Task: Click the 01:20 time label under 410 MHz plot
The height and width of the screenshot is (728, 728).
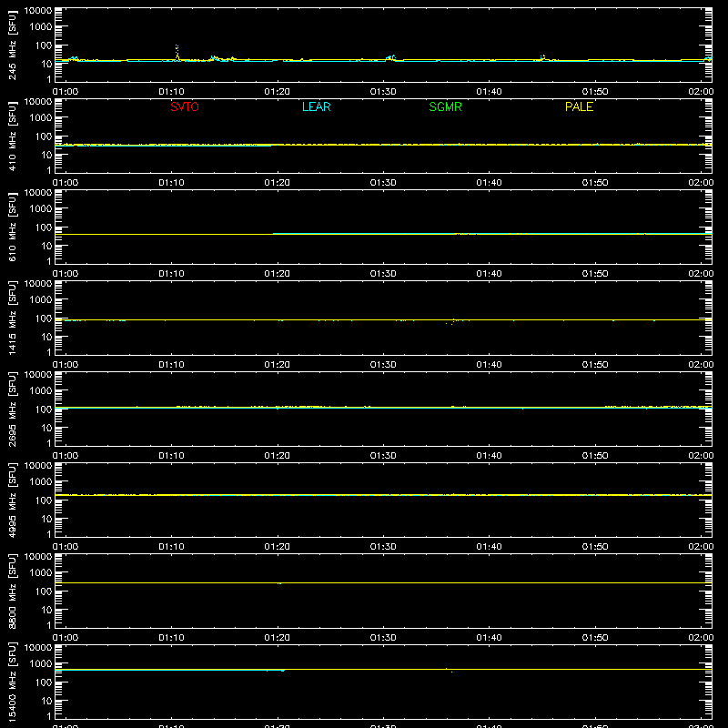Action: (278, 183)
